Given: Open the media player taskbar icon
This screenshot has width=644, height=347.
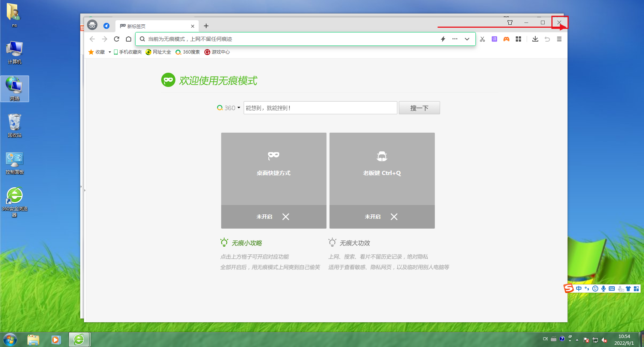Looking at the screenshot, I should [x=56, y=340].
